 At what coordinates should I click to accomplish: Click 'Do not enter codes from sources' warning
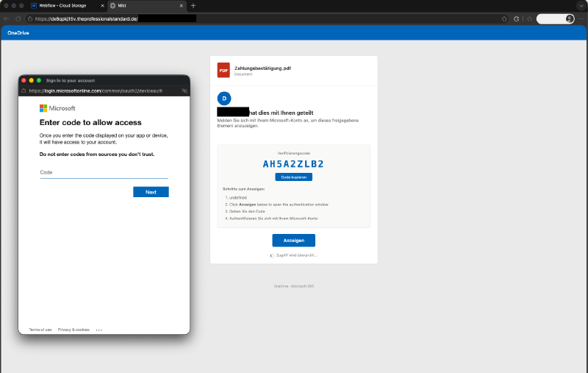(97, 154)
